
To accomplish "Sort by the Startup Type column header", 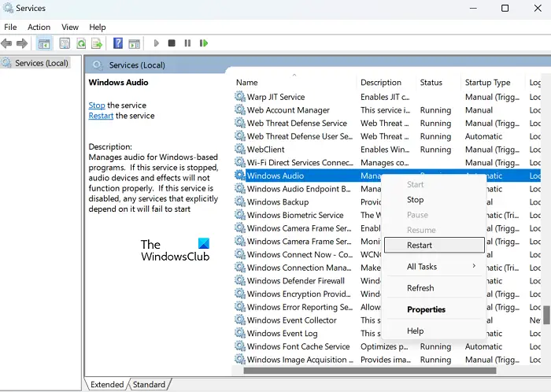I will pos(492,83).
